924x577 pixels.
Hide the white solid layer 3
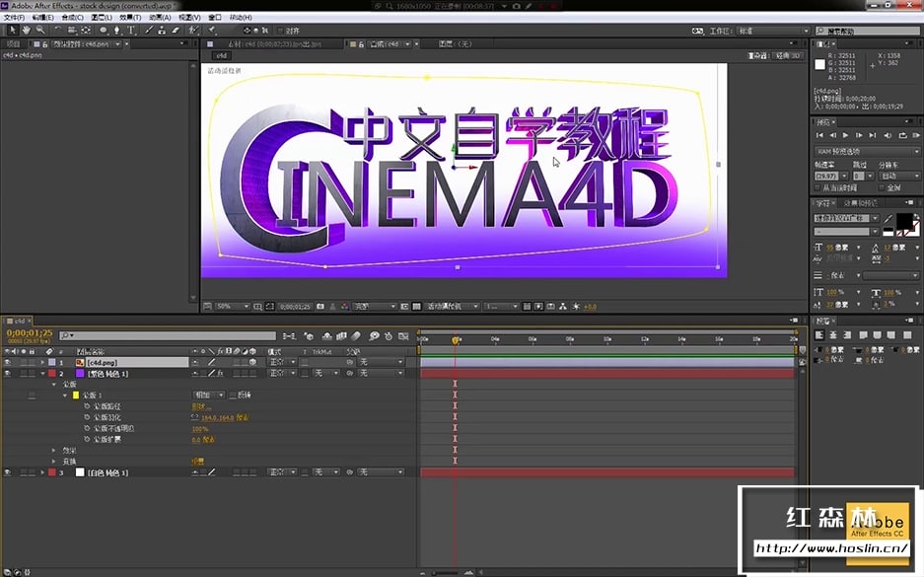8,472
